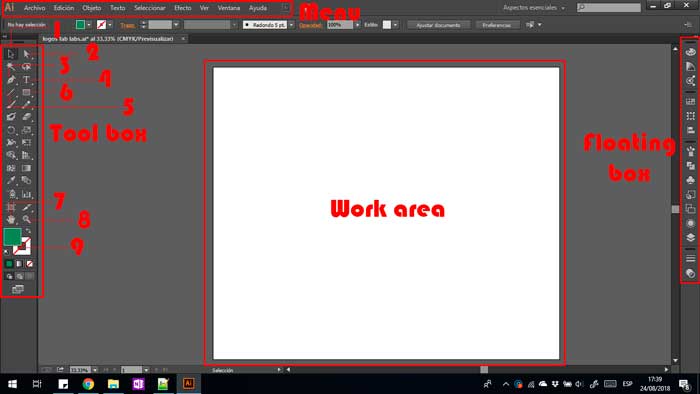Set paint mode to Gradient
700x394 pixels.
[x=19, y=264]
